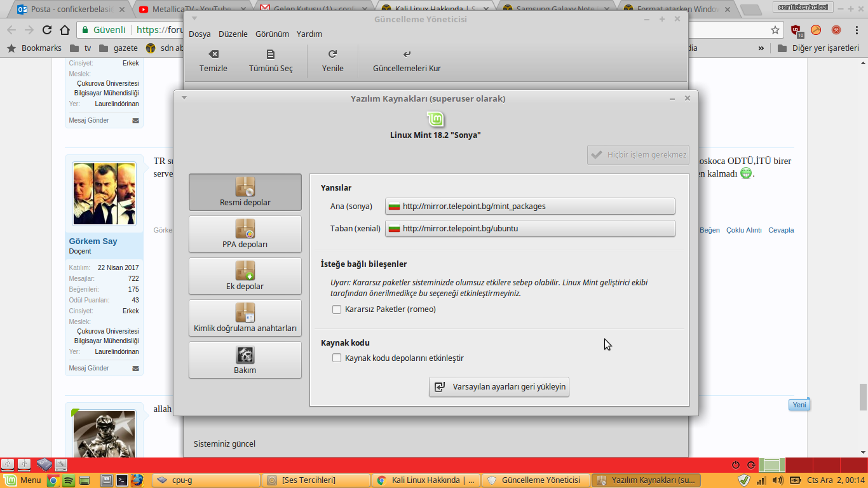Screen dimensions: 868x488
Task: Switch to Format atarken Windows Chrome tab
Action: tap(676, 10)
